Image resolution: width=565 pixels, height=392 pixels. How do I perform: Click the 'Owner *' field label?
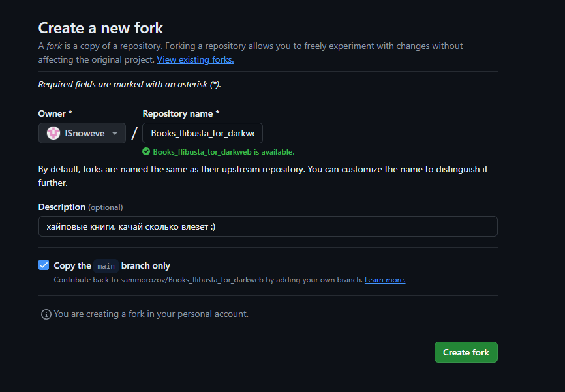(55, 114)
